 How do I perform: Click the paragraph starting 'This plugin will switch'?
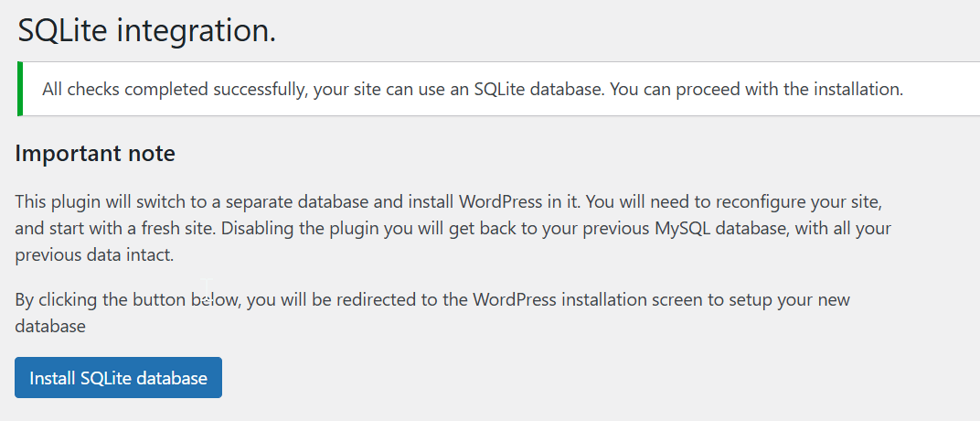pos(453,228)
